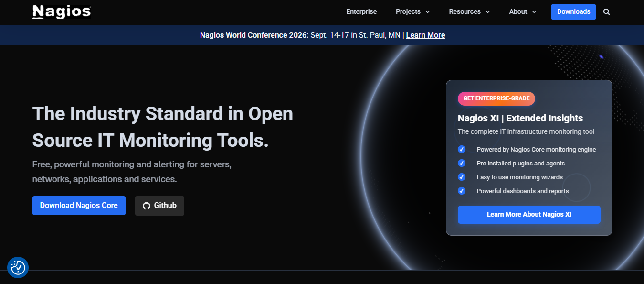644x284 pixels.
Task: Click checkmark beside Pre-installed plugins and agents
Action: tap(462, 163)
